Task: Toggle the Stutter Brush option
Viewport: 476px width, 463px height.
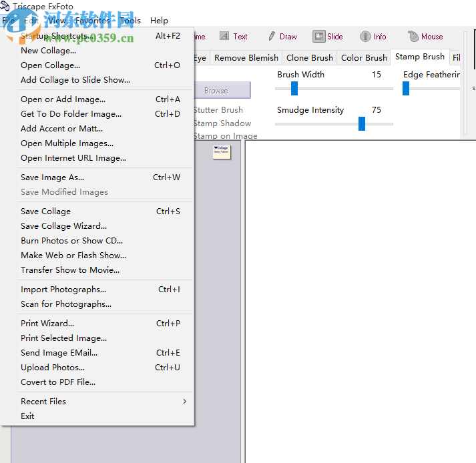Action: pos(218,110)
